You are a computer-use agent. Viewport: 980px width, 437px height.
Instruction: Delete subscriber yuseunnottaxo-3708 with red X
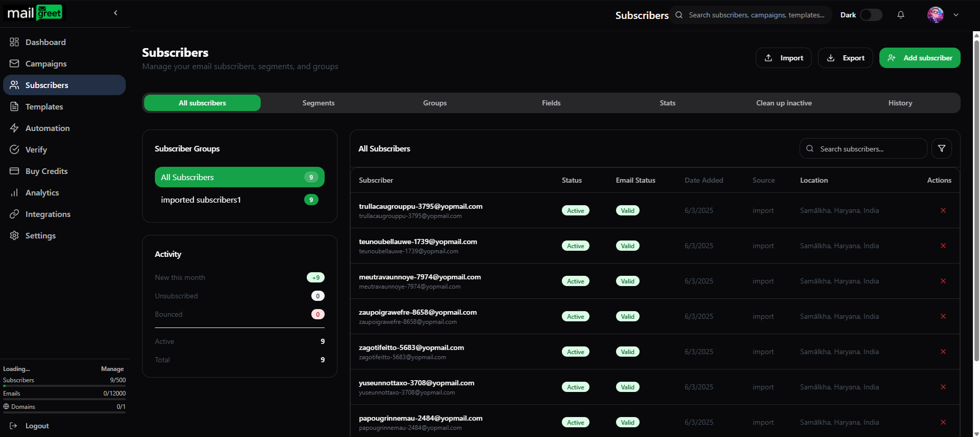(943, 387)
